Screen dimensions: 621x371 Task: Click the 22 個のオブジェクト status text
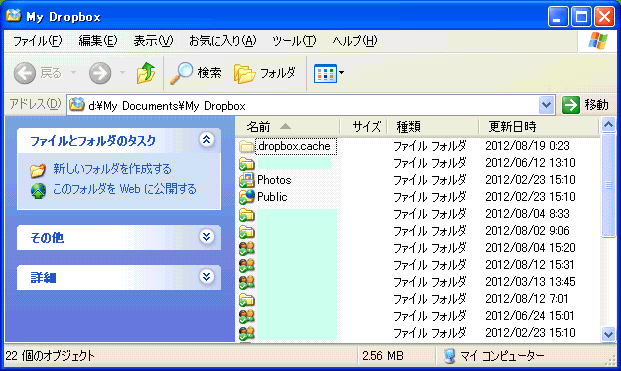point(50,356)
